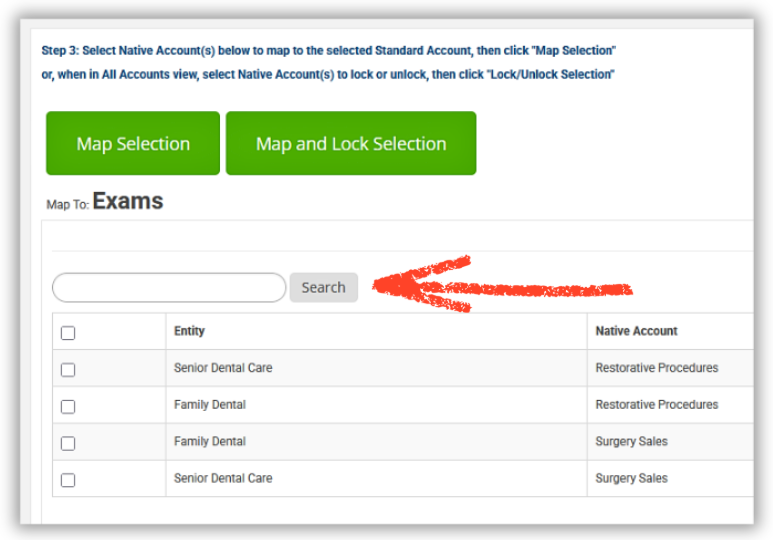Check Senior Dental Care Restorative Procedures row checkbox
The image size is (773, 540).
click(68, 369)
